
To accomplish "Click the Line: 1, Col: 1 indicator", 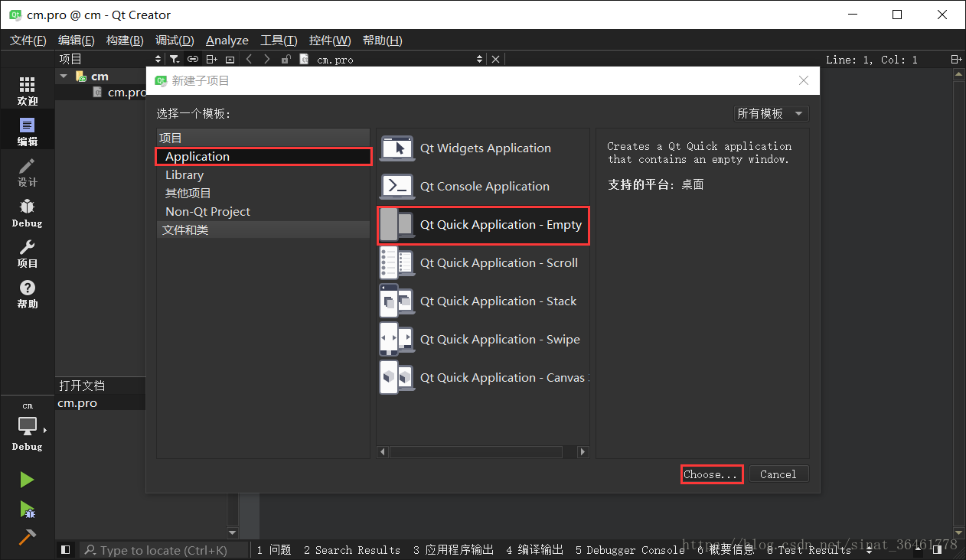I will point(871,59).
